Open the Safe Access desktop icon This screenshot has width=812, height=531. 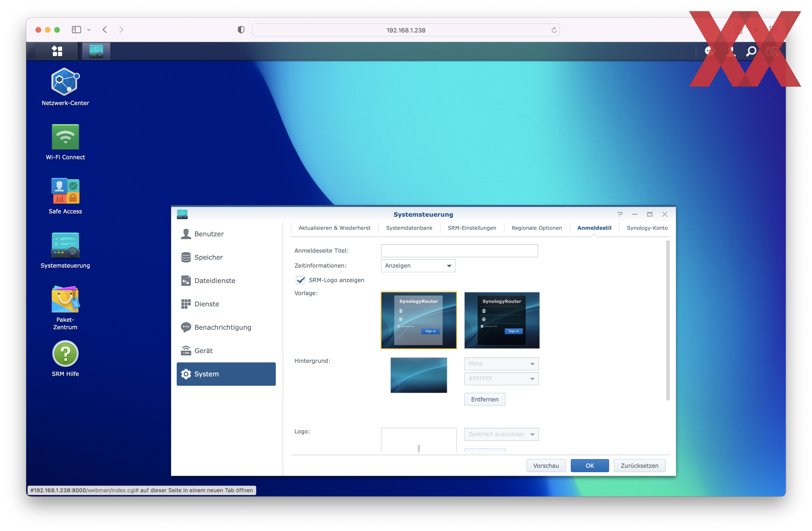[x=65, y=196]
